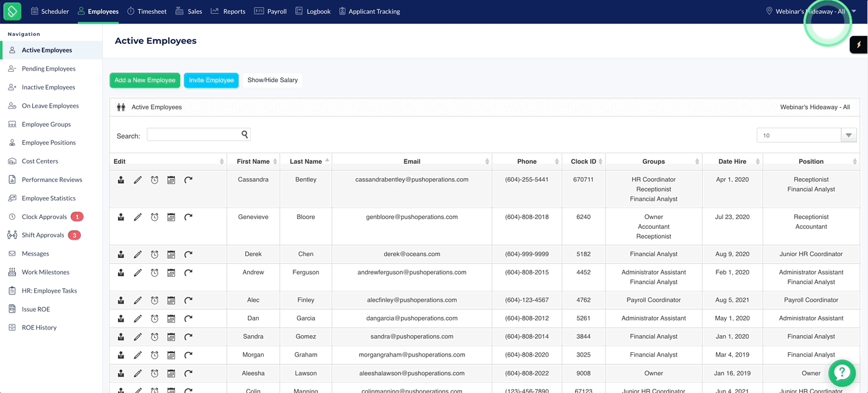The height and width of the screenshot is (393, 868).
Task: Open the alarm clock icon for Derek Chen
Action: [x=155, y=254]
